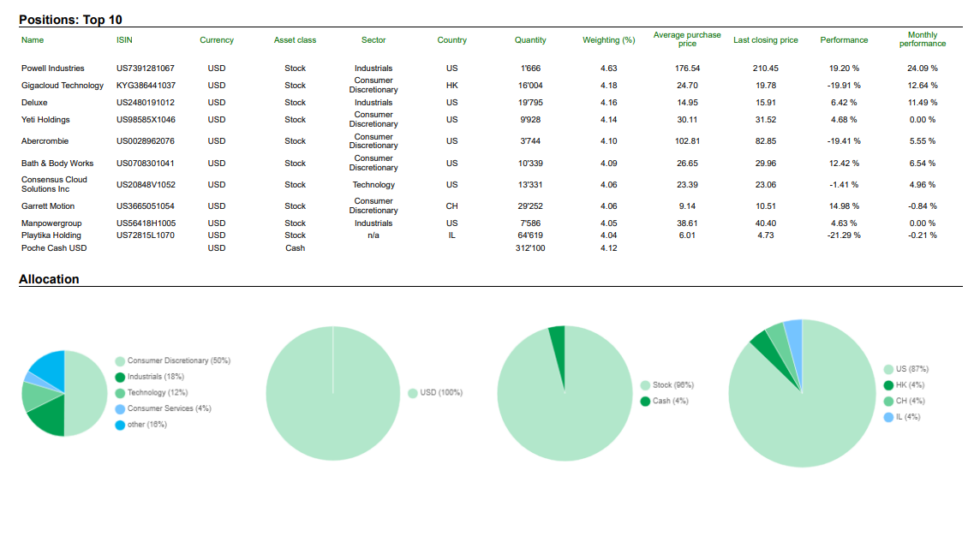Click the Positions: Top 10 heading
Screen dimensions: 980x536
click(x=70, y=20)
